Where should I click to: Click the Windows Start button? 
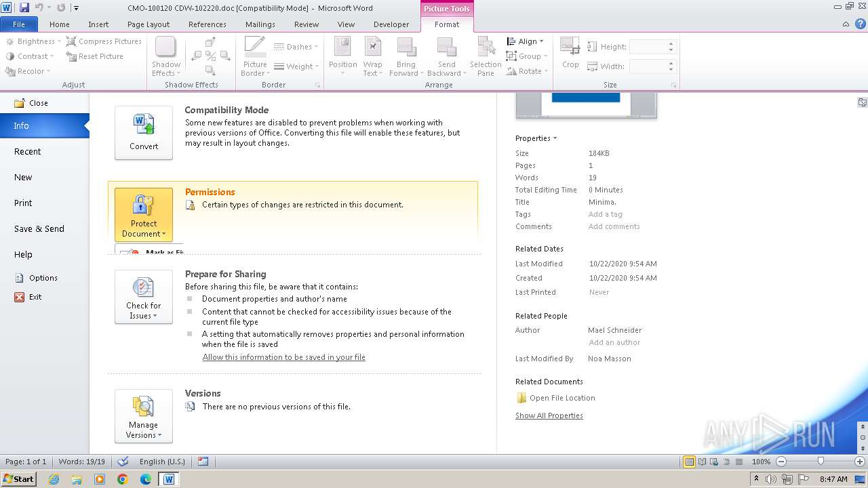[18, 479]
